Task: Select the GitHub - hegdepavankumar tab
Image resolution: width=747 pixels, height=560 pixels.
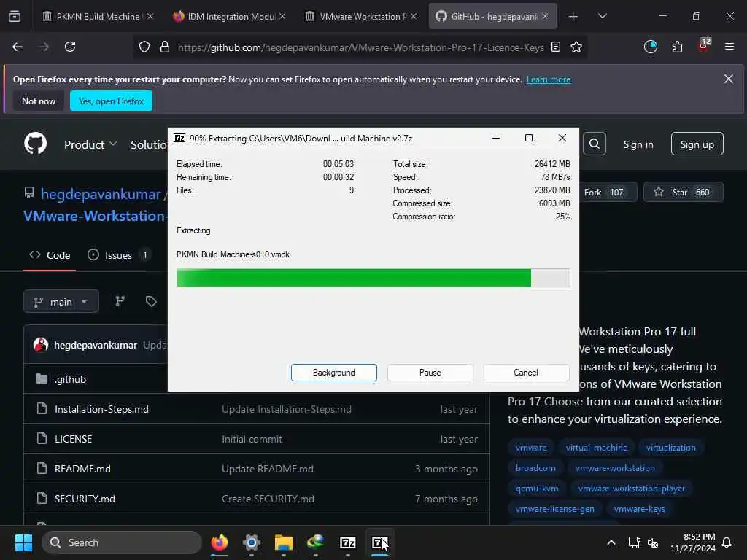Action: click(x=492, y=16)
